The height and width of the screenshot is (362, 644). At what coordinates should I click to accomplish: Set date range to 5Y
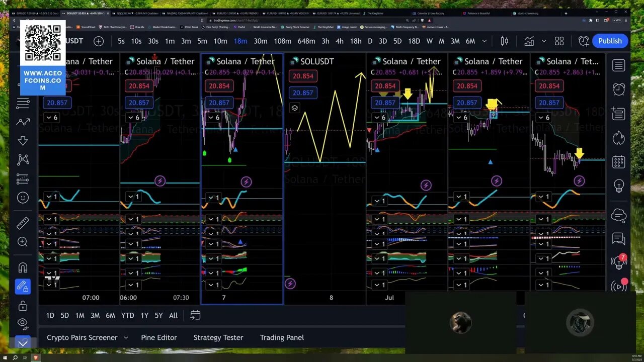click(158, 316)
